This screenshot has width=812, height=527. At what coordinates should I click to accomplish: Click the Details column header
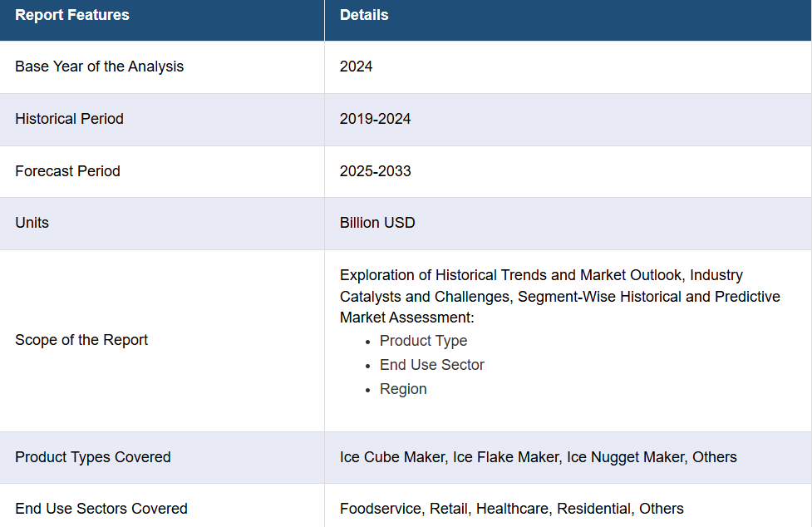tap(364, 15)
